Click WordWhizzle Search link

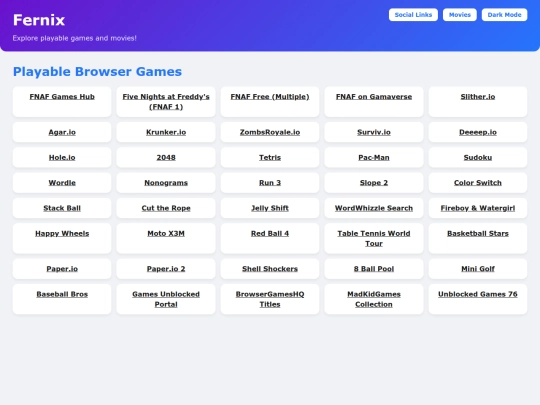pos(374,208)
